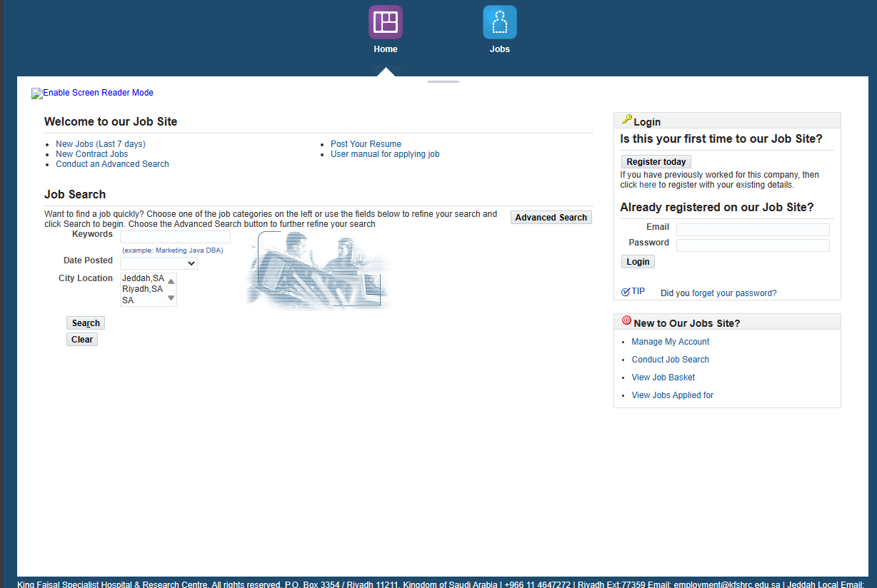Click the Keywords input field
The width and height of the screenshot is (877, 588).
(x=175, y=237)
